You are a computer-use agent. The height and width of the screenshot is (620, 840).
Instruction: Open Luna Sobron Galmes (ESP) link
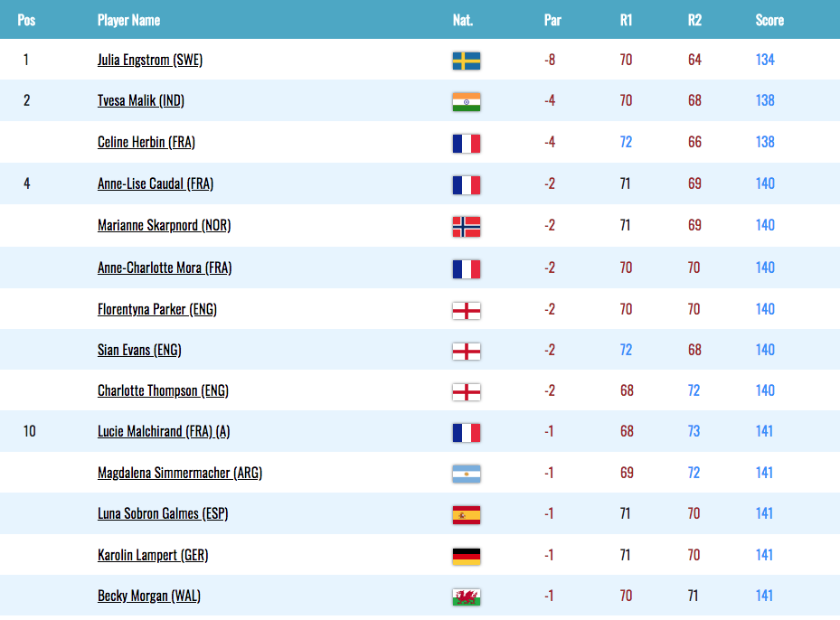pyautogui.click(x=163, y=514)
